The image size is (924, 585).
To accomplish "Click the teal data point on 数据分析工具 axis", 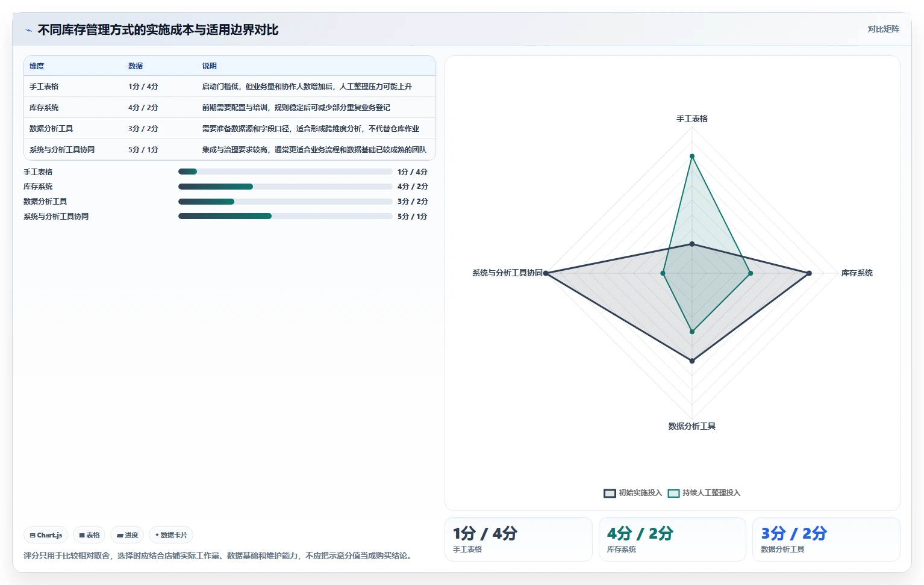I will [x=692, y=332].
